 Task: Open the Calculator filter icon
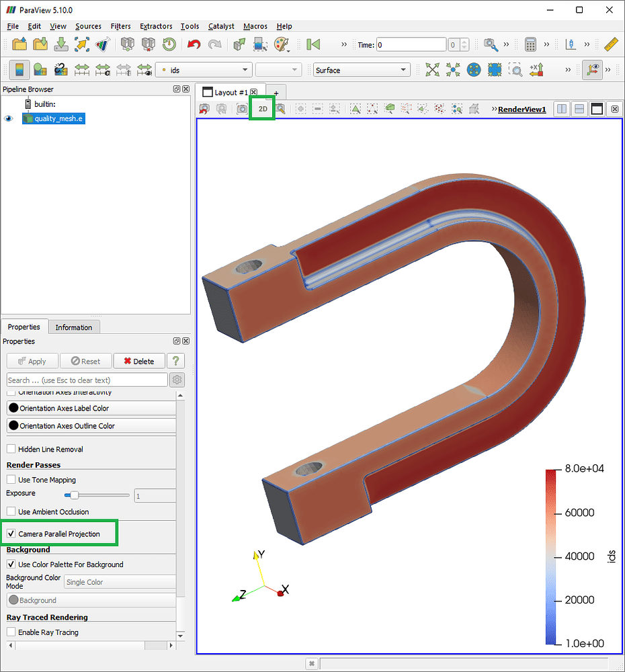pos(530,44)
